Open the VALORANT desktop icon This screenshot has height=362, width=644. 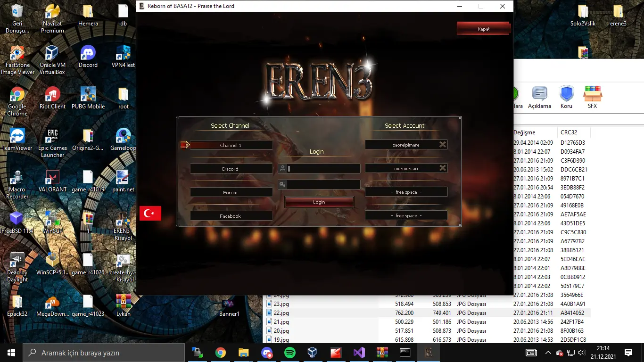click(53, 181)
